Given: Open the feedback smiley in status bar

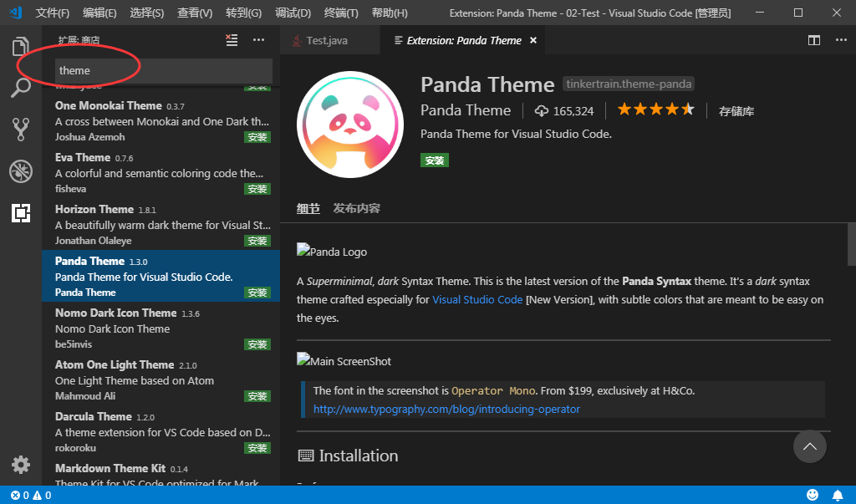Looking at the screenshot, I should (813, 495).
